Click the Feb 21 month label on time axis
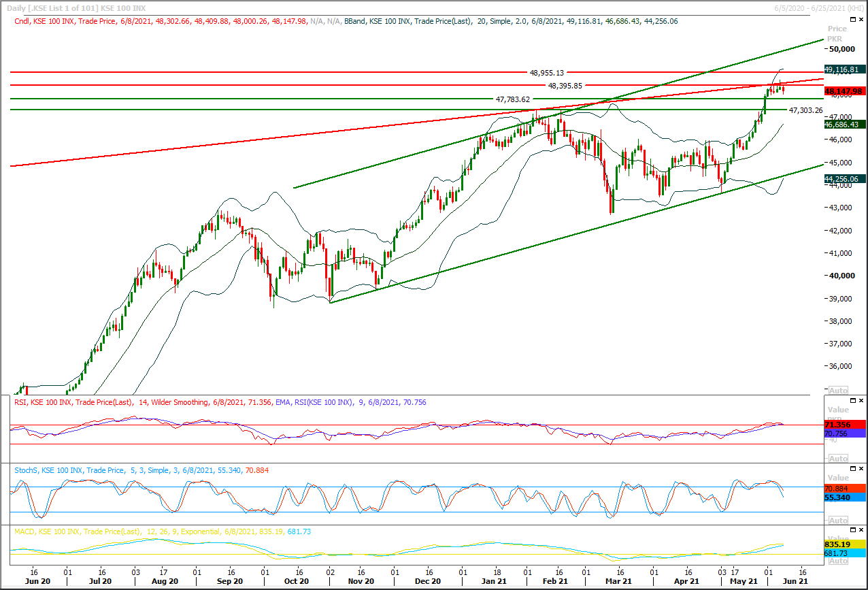This screenshot has width=868, height=590. click(x=555, y=582)
